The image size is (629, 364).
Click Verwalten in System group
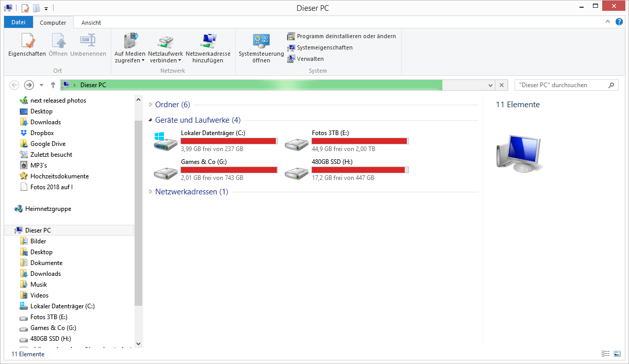305,59
